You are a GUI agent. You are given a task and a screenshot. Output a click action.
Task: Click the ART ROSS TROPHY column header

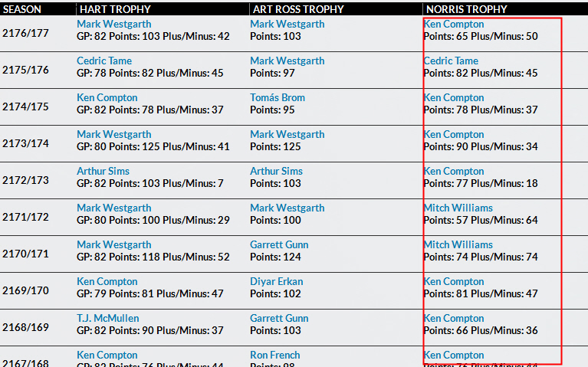pyautogui.click(x=298, y=9)
